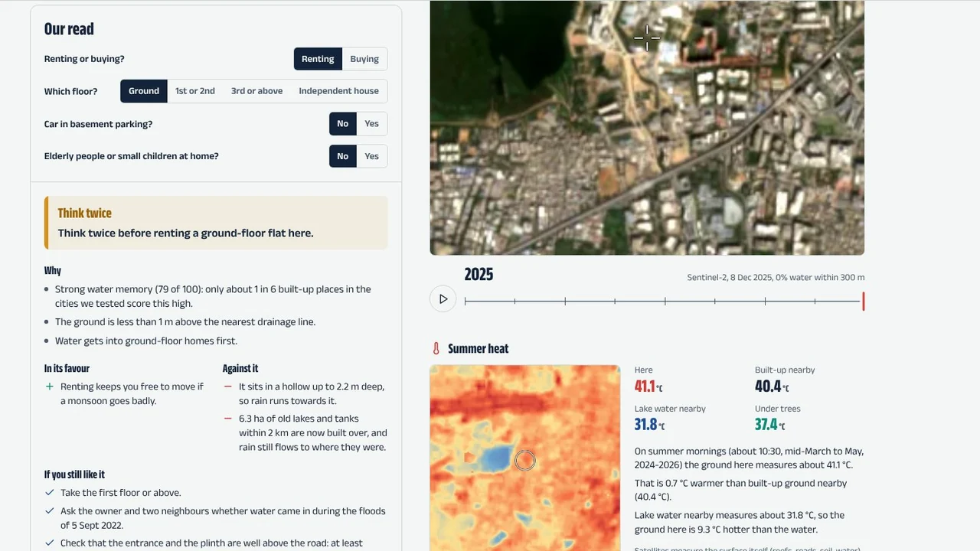Screen dimensions: 980x551
Task: Click the timeline slider track
Action: [664, 302]
